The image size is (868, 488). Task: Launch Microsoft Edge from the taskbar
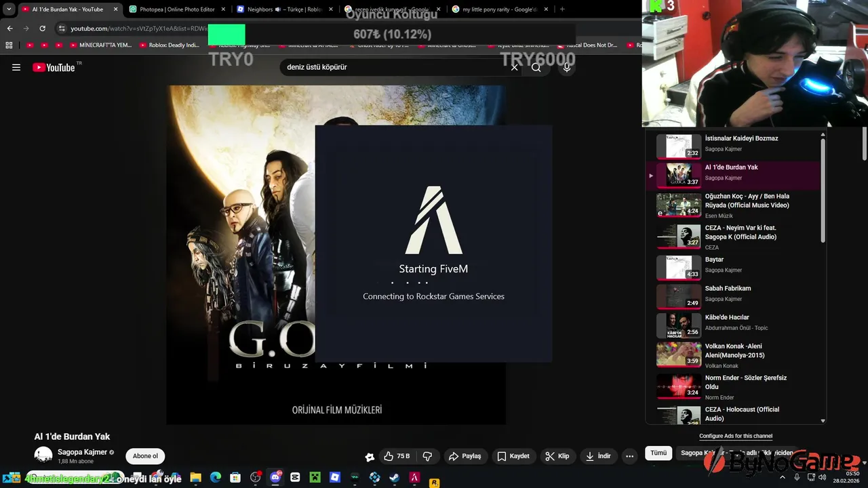coord(215,477)
